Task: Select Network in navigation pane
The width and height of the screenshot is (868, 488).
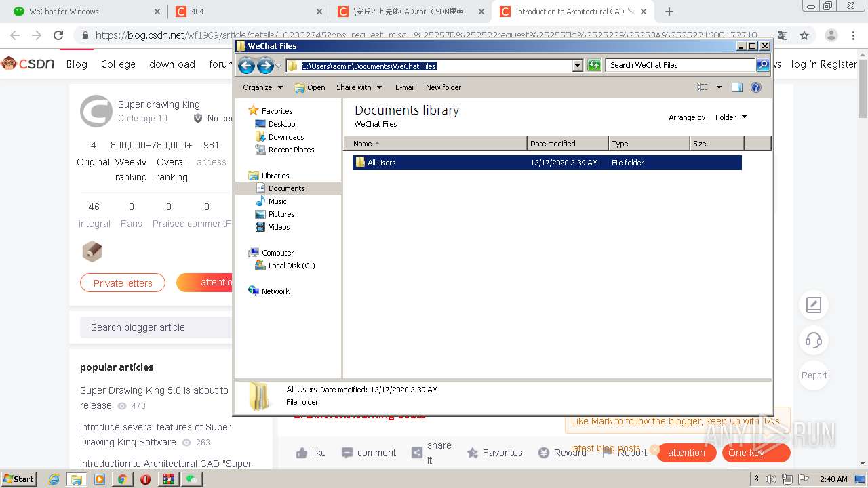Action: click(x=269, y=291)
